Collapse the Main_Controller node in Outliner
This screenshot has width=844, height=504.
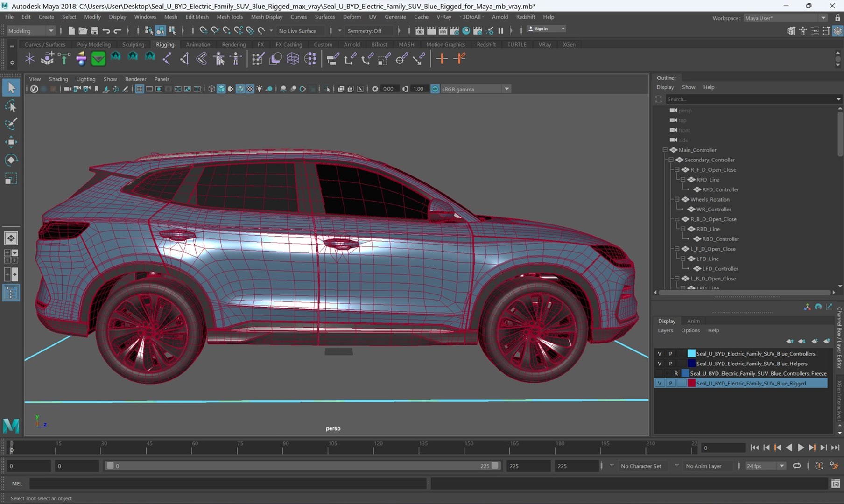(x=665, y=150)
